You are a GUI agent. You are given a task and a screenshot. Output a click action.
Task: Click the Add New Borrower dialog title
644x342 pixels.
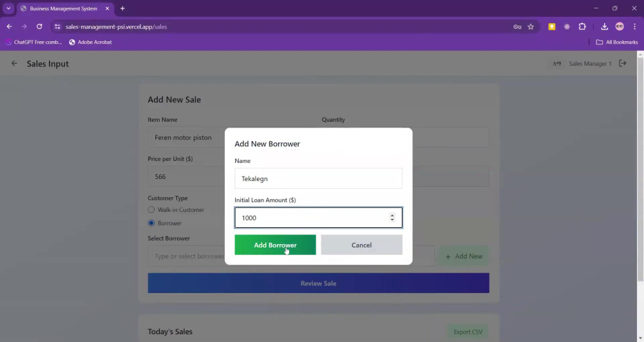[x=267, y=144]
